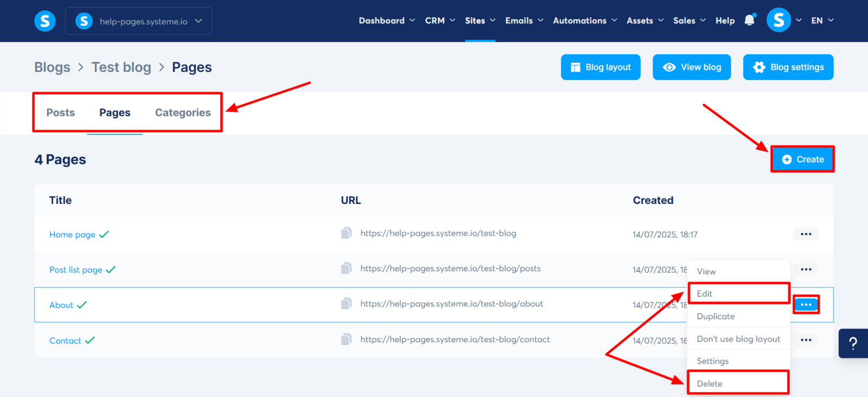
Task: Click the test-blog/about URL text
Action: pos(451,304)
